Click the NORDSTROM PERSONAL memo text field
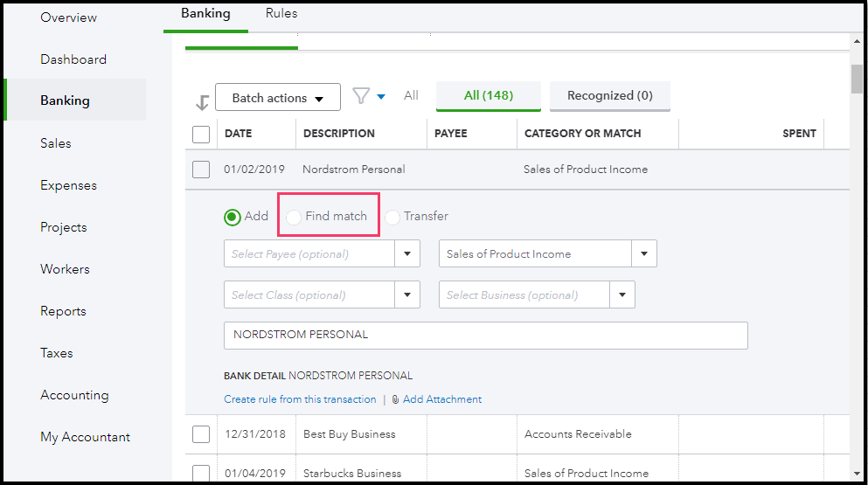Screen dimensions: 868x485 click(x=485, y=335)
